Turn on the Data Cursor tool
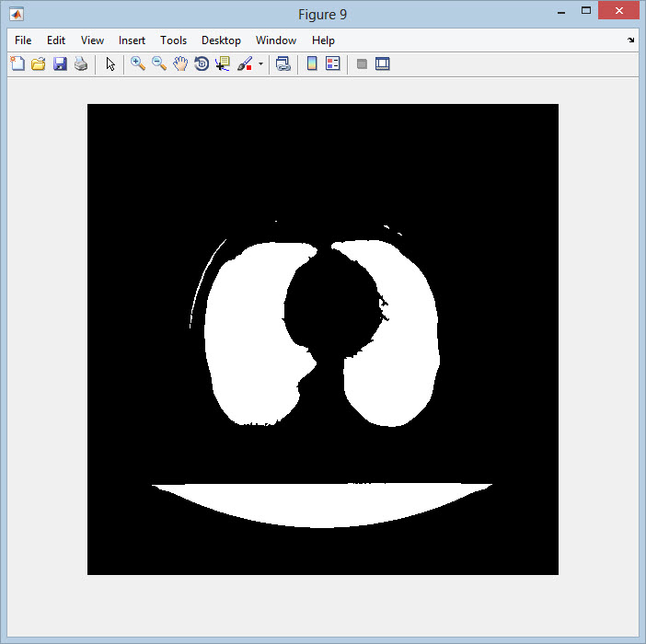This screenshot has width=646, height=644. click(223, 63)
